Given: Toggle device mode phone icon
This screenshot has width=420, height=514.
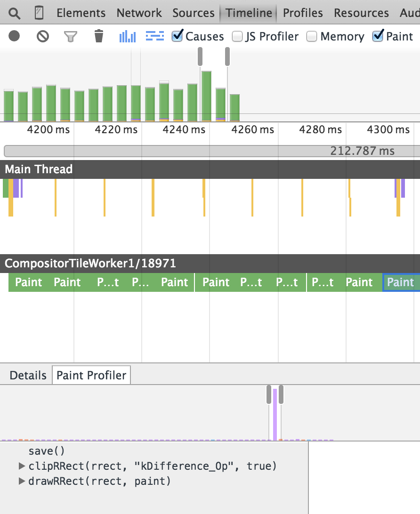Looking at the screenshot, I should [39, 13].
